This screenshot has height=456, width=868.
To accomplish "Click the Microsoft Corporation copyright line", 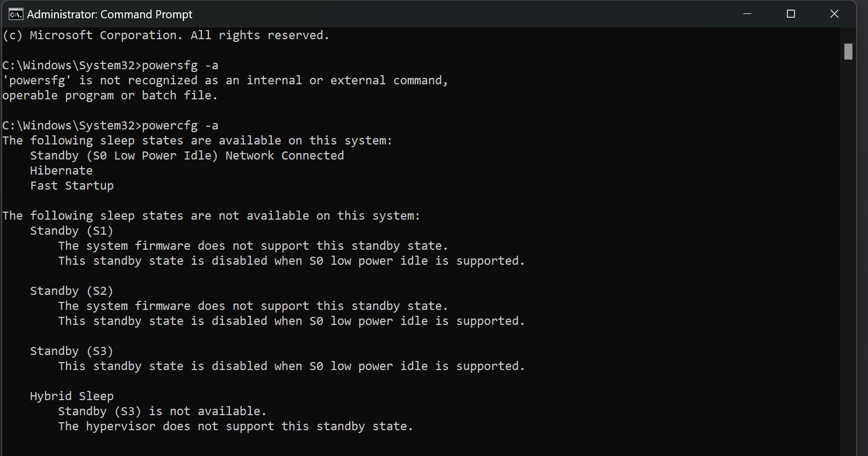I will [x=165, y=35].
